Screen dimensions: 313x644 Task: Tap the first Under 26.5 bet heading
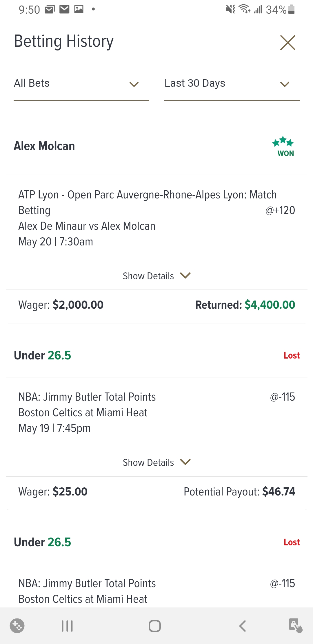point(43,355)
